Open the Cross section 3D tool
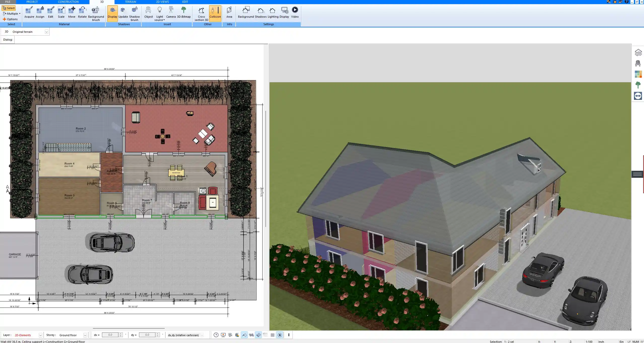 (201, 14)
